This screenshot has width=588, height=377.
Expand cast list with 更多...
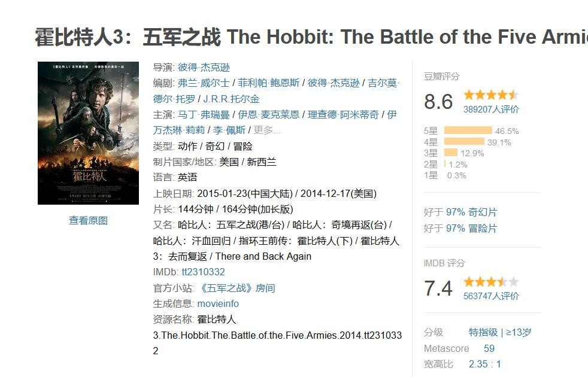point(266,130)
